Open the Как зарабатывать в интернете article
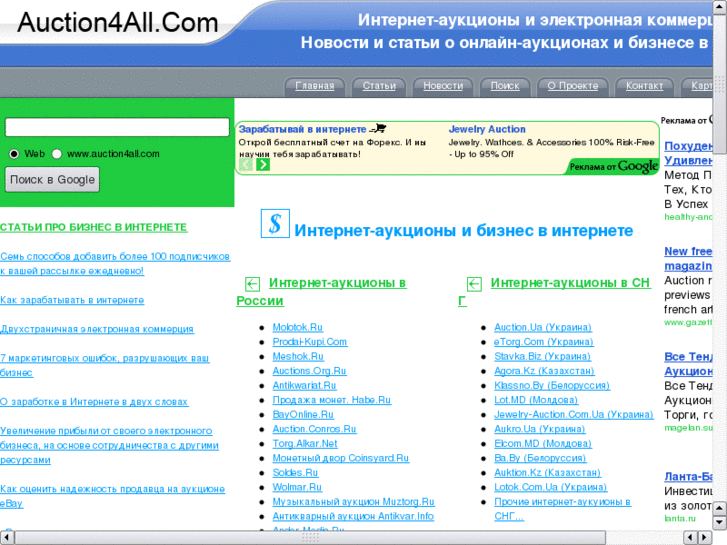Viewport: 727px width, 545px height. (x=72, y=300)
